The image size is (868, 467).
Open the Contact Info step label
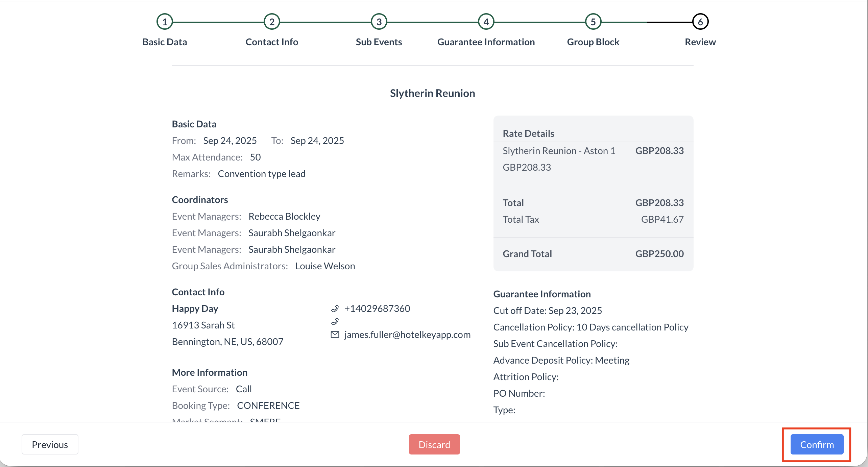pyautogui.click(x=272, y=42)
